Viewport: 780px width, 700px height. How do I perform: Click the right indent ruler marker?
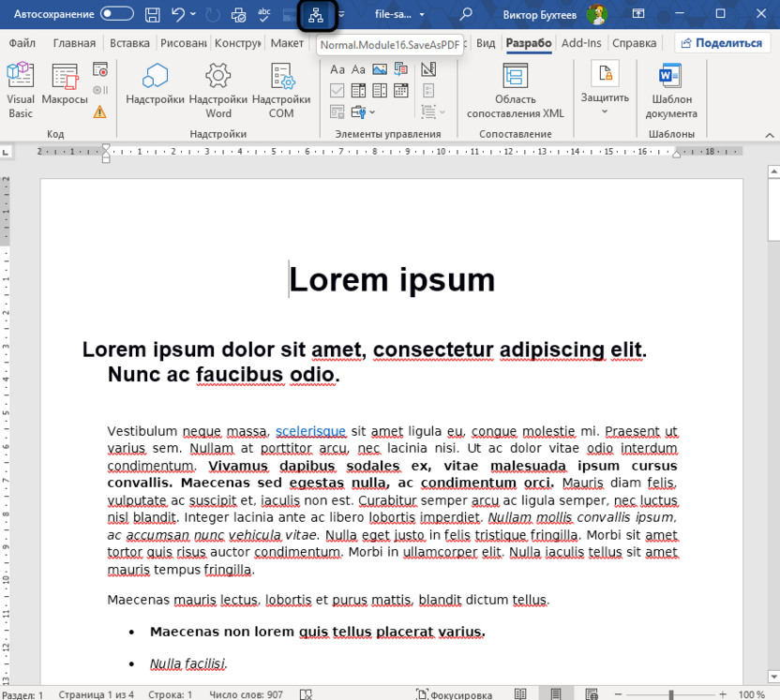[676, 154]
